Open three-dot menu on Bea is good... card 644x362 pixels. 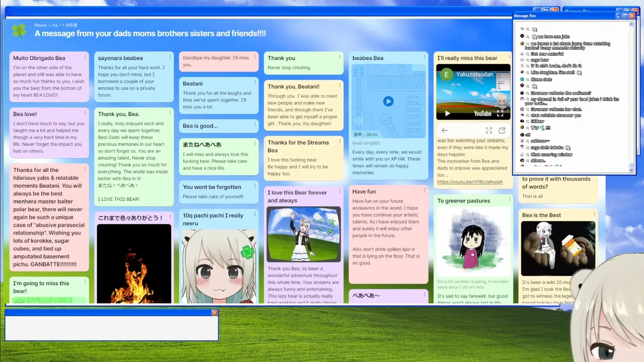[x=255, y=124]
